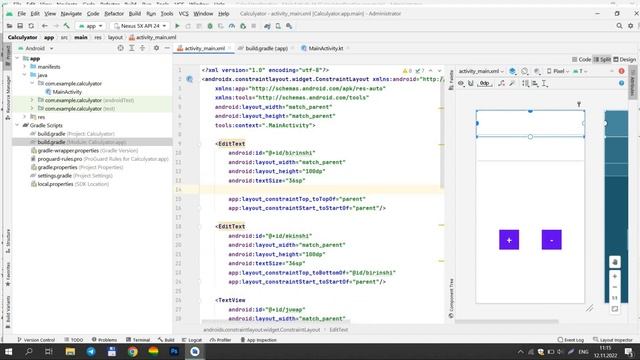
Task: Open the Layout Inspector
Action: 612,340
